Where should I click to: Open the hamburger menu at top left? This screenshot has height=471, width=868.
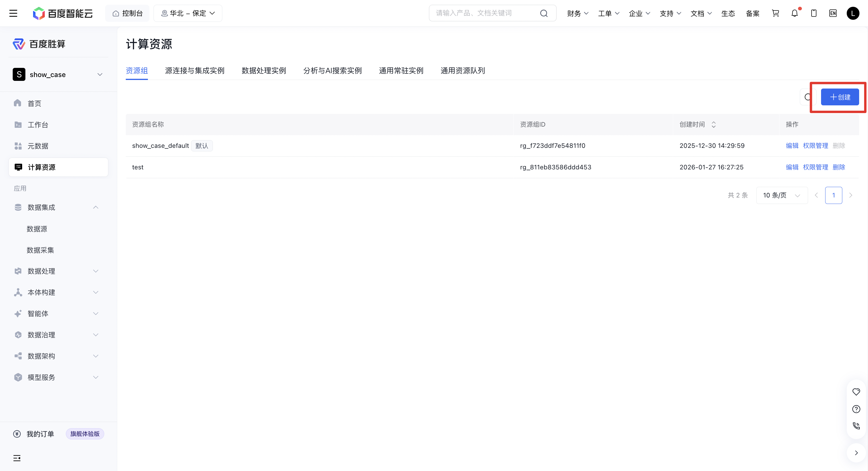click(x=13, y=14)
